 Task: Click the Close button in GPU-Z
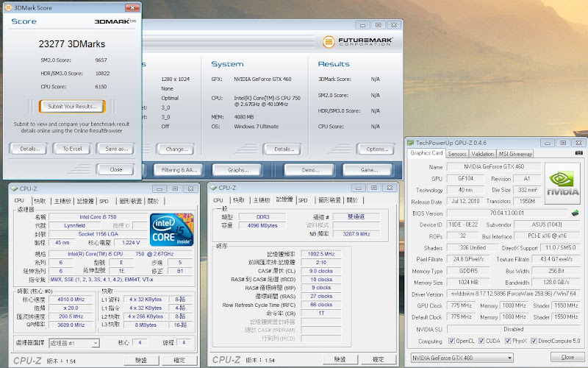click(567, 357)
